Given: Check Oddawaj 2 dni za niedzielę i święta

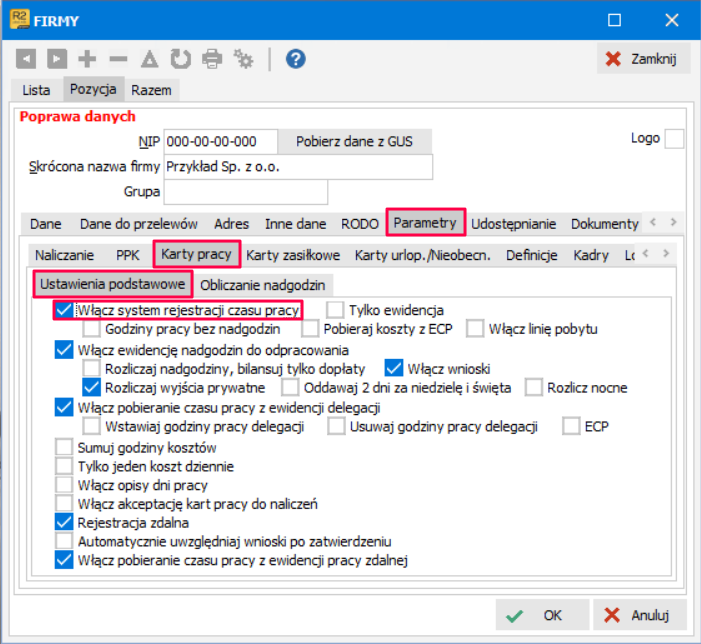Looking at the screenshot, I should [290, 387].
